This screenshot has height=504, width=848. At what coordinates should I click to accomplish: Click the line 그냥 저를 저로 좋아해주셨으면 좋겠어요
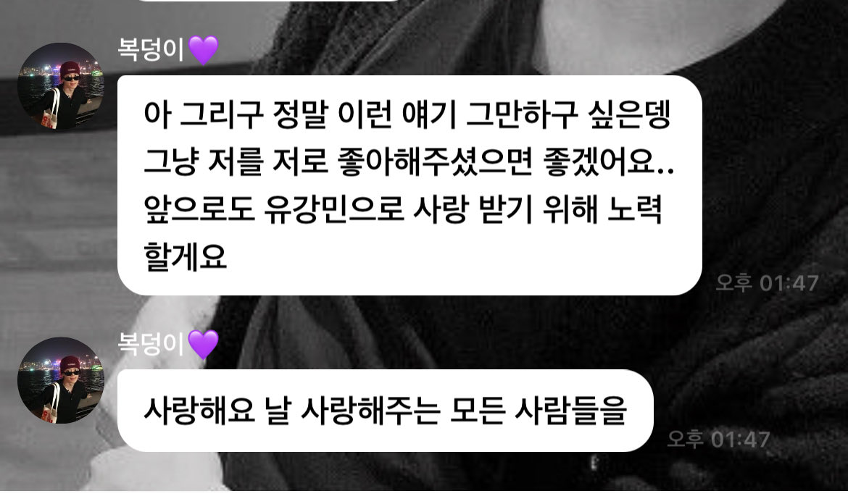point(409,161)
